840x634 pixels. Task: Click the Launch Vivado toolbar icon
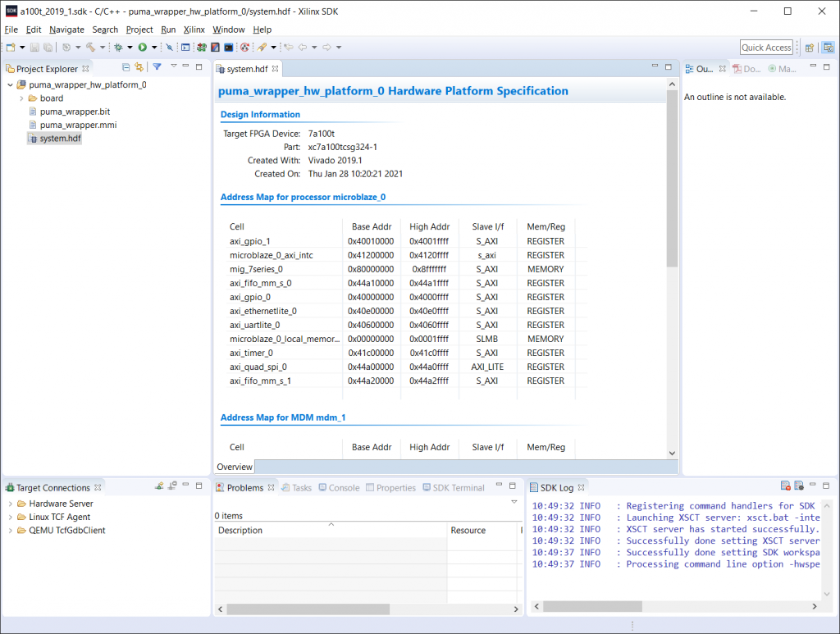click(x=215, y=47)
